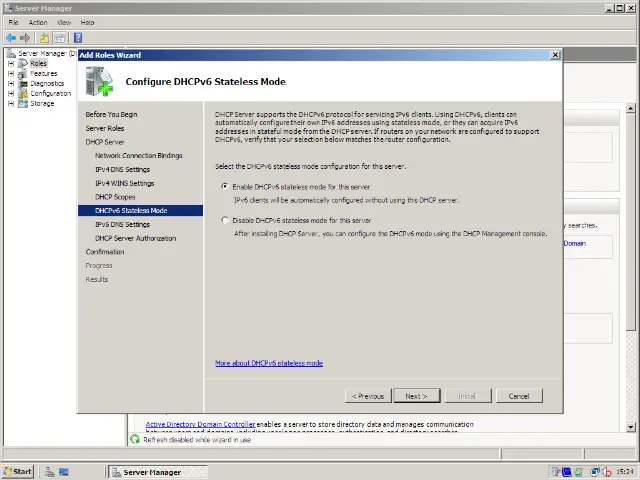This screenshot has height=480, width=640.
Task: Select the DHCPv6 Stateless Mode step
Action: [140, 211]
